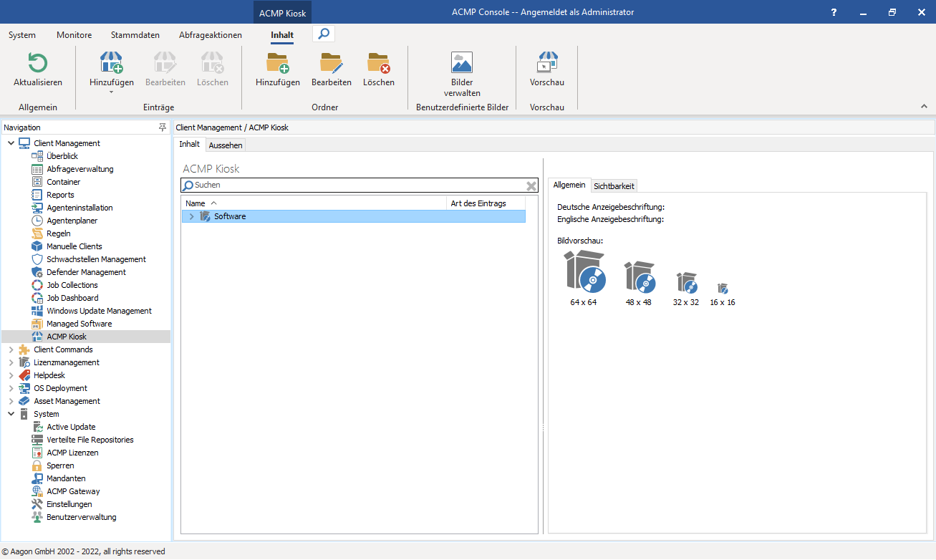The width and height of the screenshot is (936, 560).
Task: Open Container navigation item
Action: click(x=64, y=182)
